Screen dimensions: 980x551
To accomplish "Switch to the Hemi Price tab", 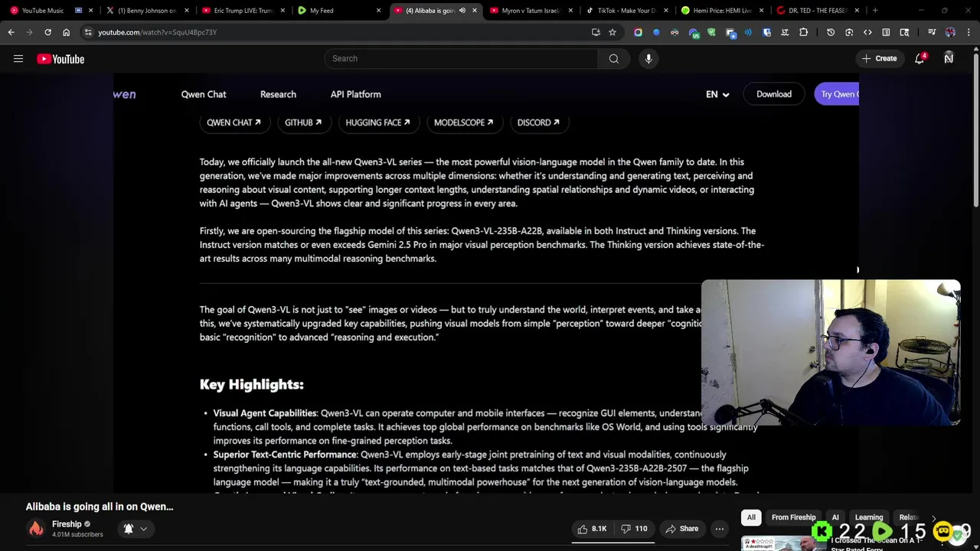I will pos(723,11).
